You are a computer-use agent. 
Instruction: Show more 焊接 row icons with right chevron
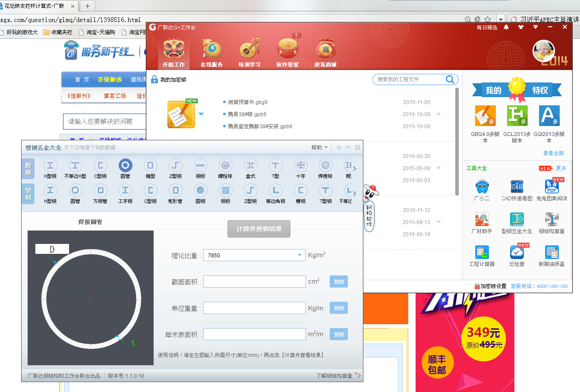coord(355,168)
